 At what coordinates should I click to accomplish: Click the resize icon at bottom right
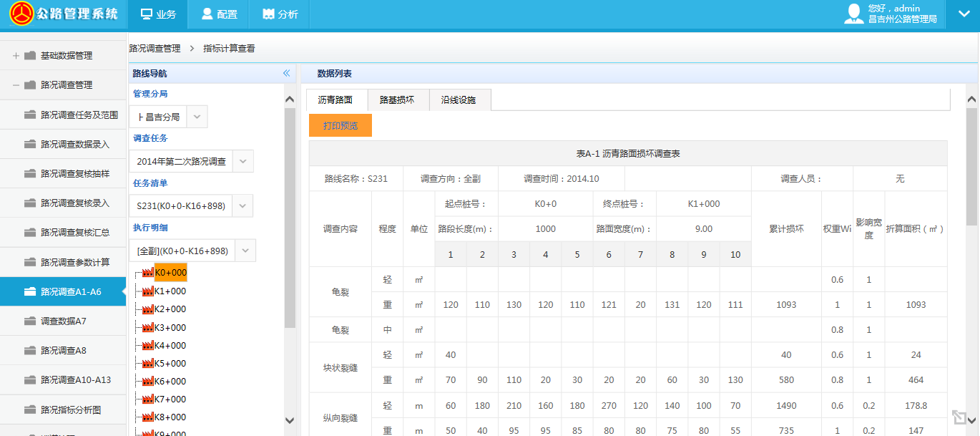pyautogui.click(x=958, y=417)
